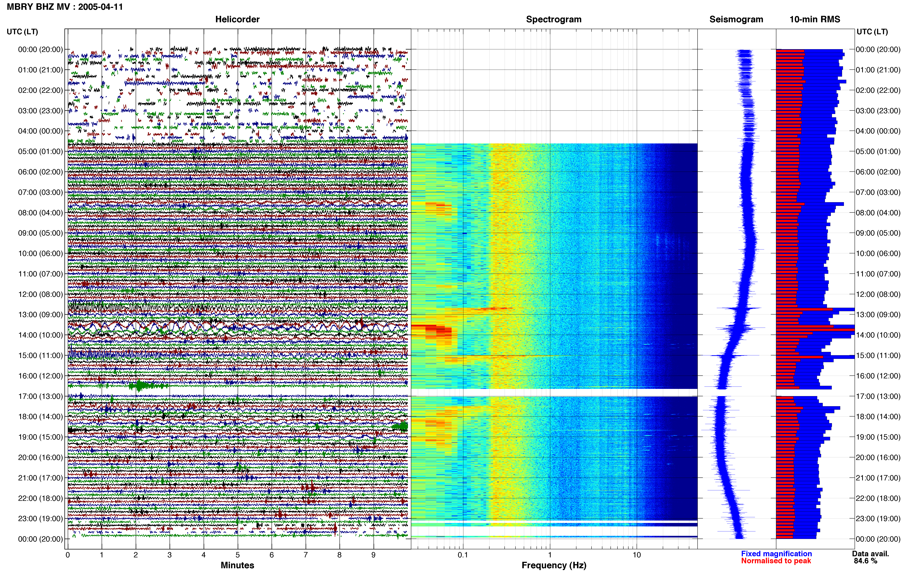Viewport: 924px width, 578px height.
Task: Click the right '11:00 (07:00)' time label
Action: pos(878,274)
